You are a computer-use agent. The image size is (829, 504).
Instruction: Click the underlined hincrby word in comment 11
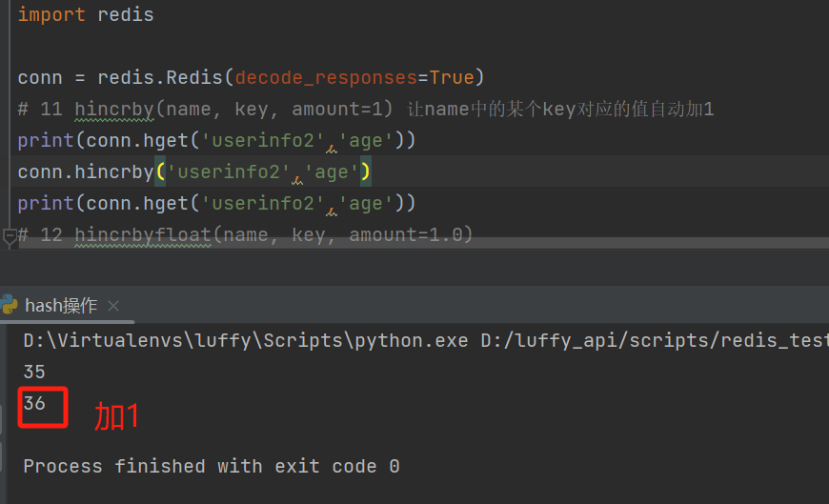pos(114,109)
